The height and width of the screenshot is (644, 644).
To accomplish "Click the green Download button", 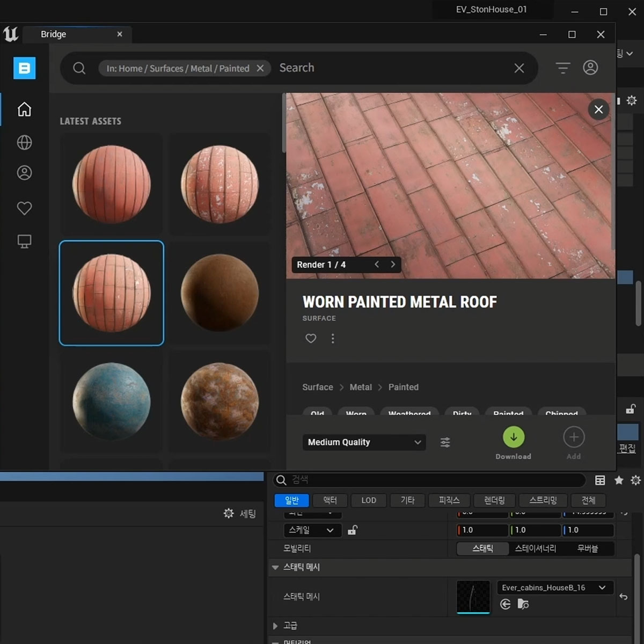I will (513, 437).
